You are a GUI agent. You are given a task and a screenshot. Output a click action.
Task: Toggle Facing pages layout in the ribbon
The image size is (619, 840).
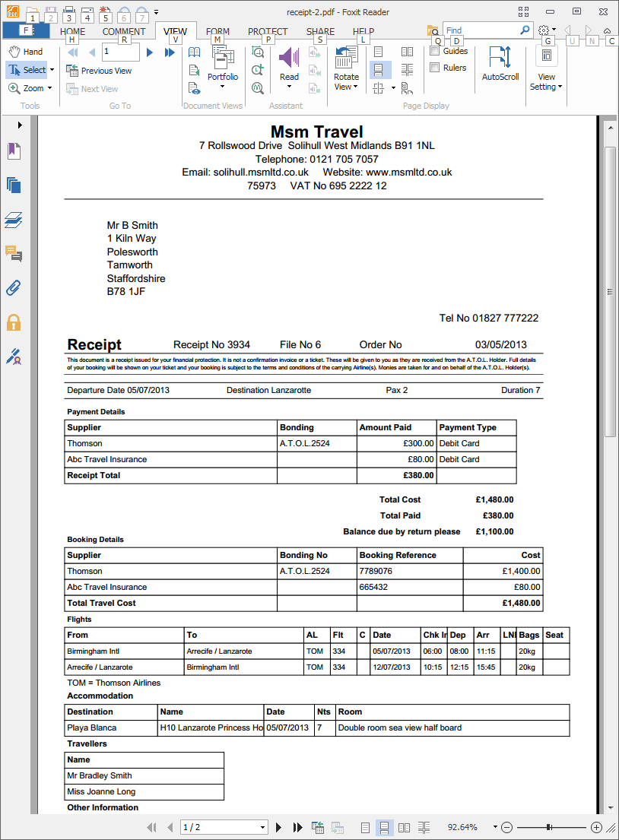(408, 52)
